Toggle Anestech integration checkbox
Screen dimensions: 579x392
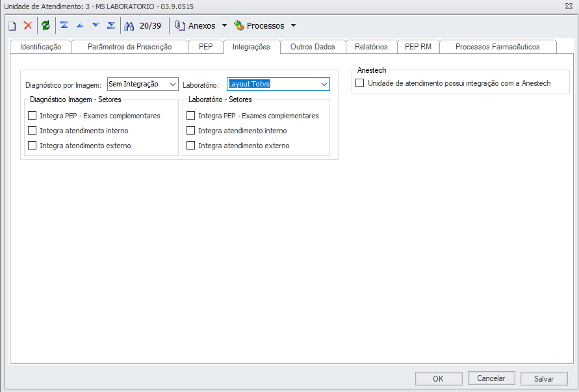pyautogui.click(x=359, y=83)
